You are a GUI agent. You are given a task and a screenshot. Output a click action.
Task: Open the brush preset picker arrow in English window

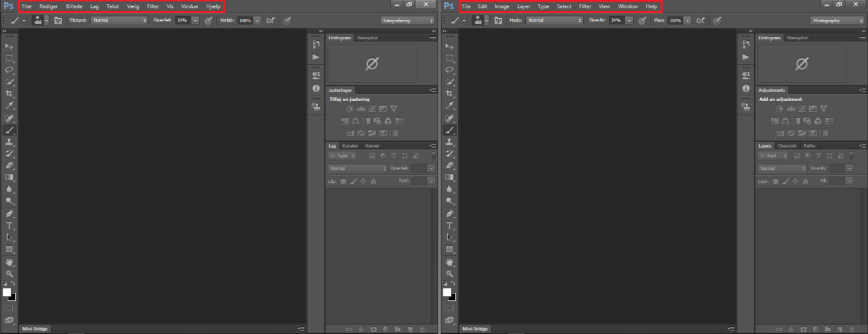point(487,21)
